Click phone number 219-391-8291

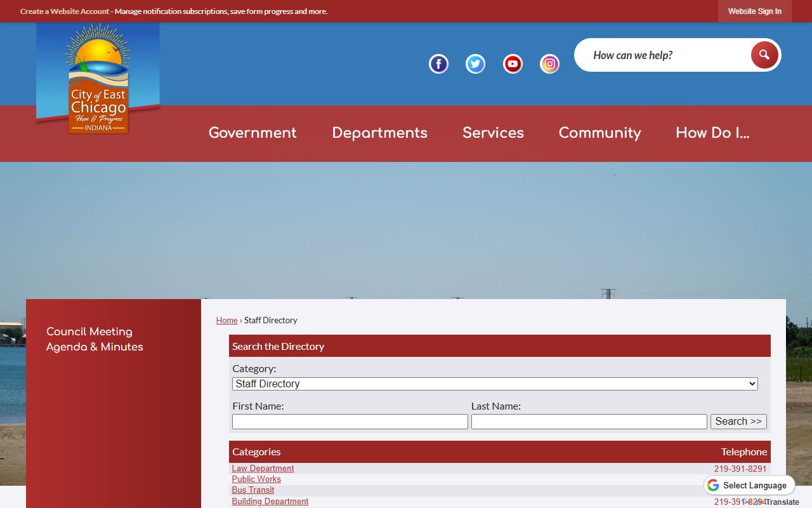(740, 469)
